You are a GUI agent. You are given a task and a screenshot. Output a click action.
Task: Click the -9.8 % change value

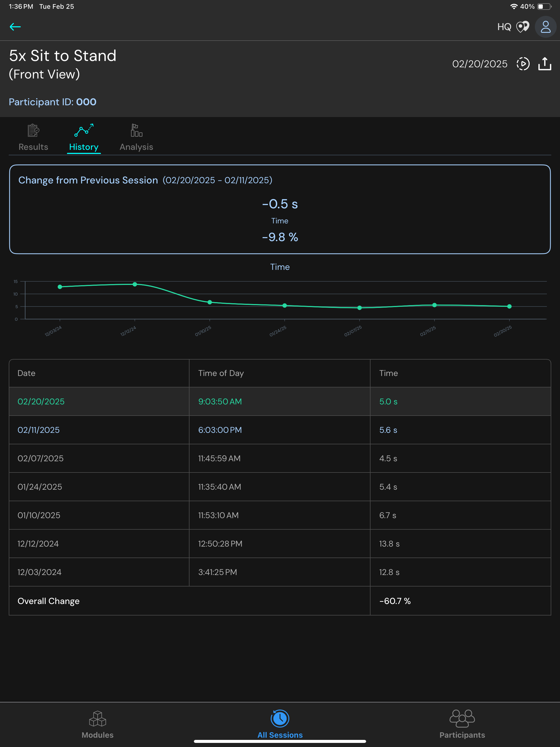(280, 237)
